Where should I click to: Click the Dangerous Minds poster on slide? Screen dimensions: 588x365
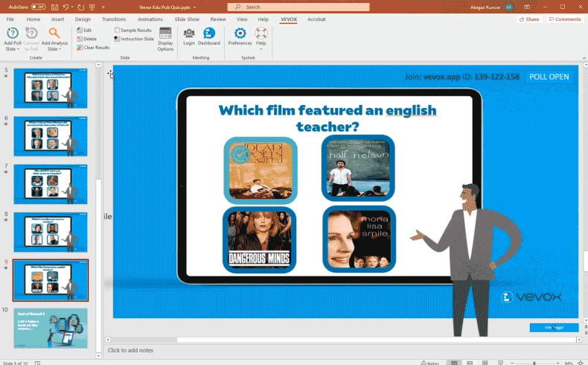tap(260, 239)
